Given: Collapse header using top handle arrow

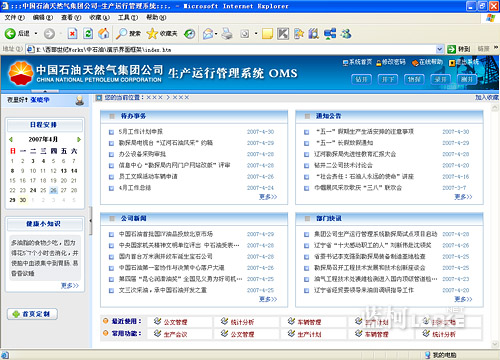Looking at the screenshot, I should coord(45,91).
